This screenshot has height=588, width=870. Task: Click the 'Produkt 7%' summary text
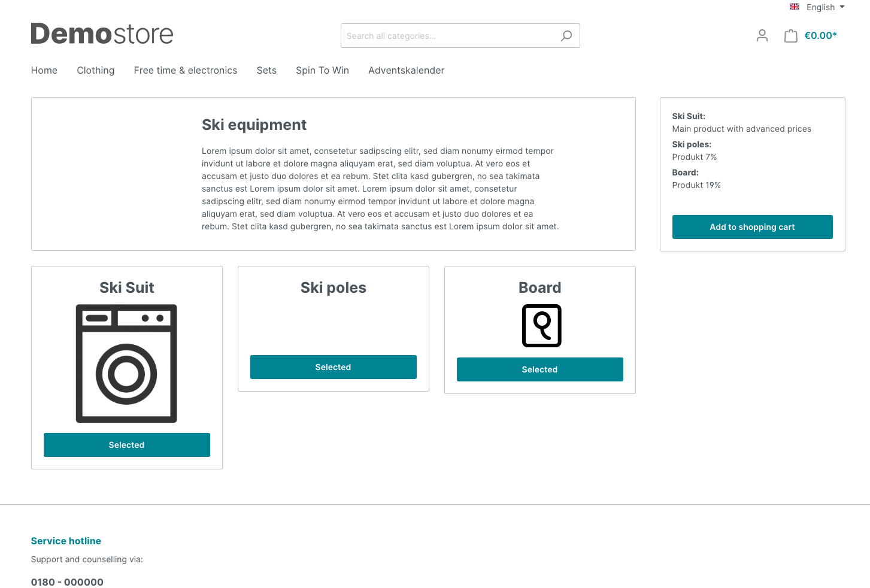pos(695,157)
